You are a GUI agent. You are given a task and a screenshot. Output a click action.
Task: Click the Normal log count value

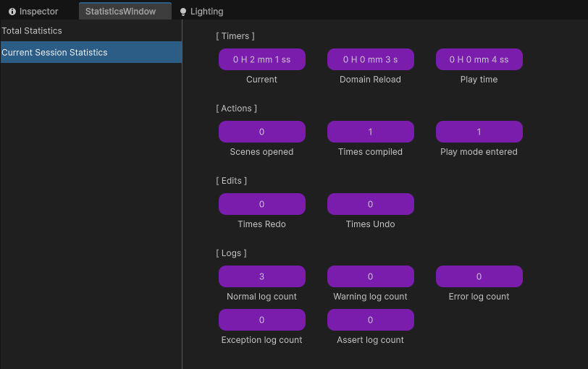coord(261,276)
